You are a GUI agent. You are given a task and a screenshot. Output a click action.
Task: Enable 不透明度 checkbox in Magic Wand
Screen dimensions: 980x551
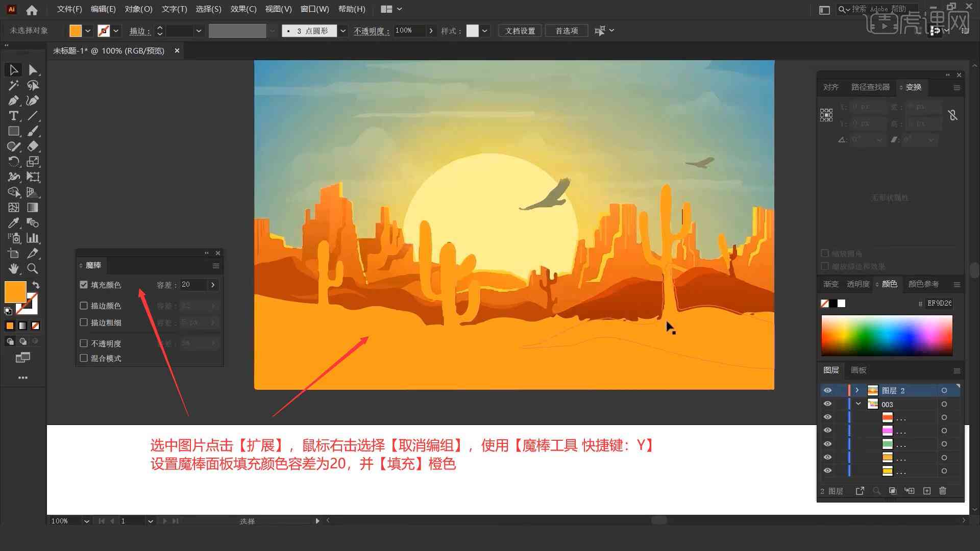(84, 343)
